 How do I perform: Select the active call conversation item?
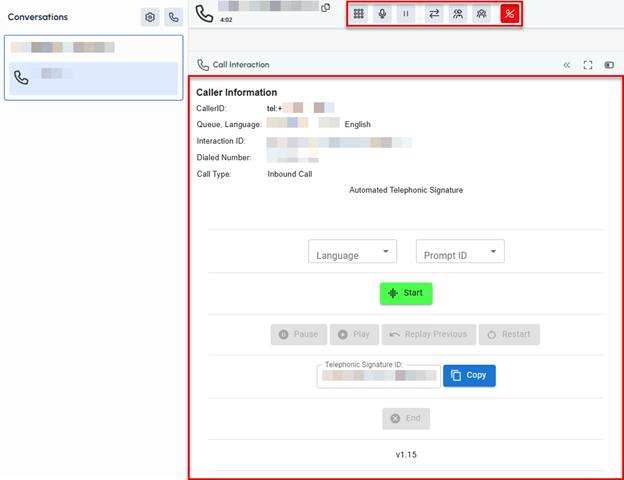point(93,78)
